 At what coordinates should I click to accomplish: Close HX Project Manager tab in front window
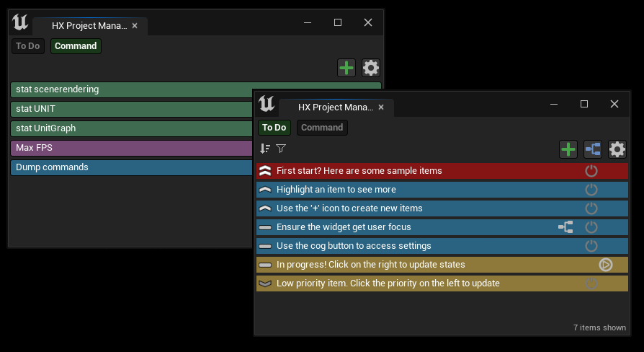click(x=381, y=107)
